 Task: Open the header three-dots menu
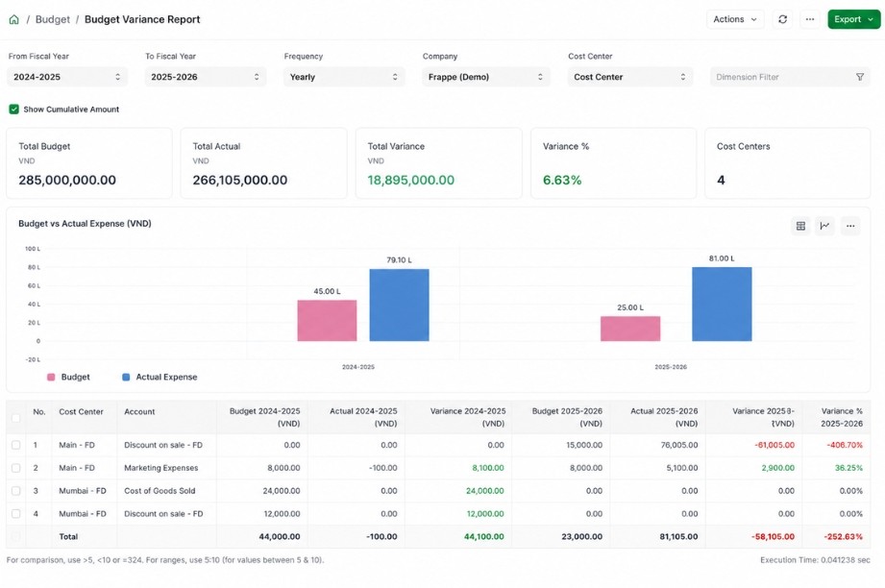click(x=810, y=19)
